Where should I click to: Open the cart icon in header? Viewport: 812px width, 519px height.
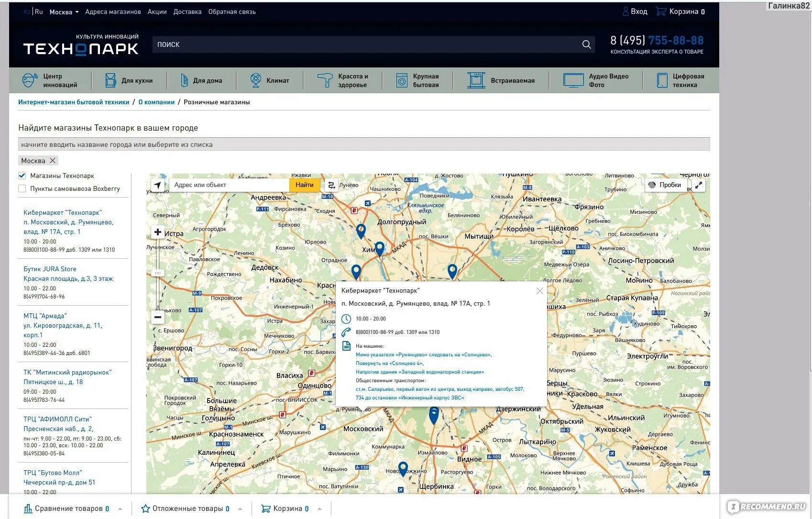[x=661, y=11]
